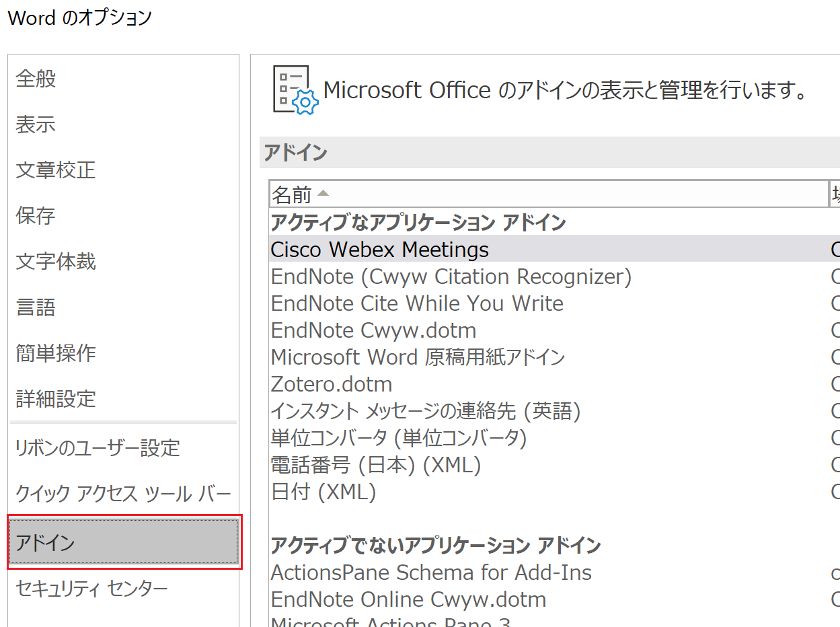Select Microsoft Word 原稿用紙アドイン

555,357
